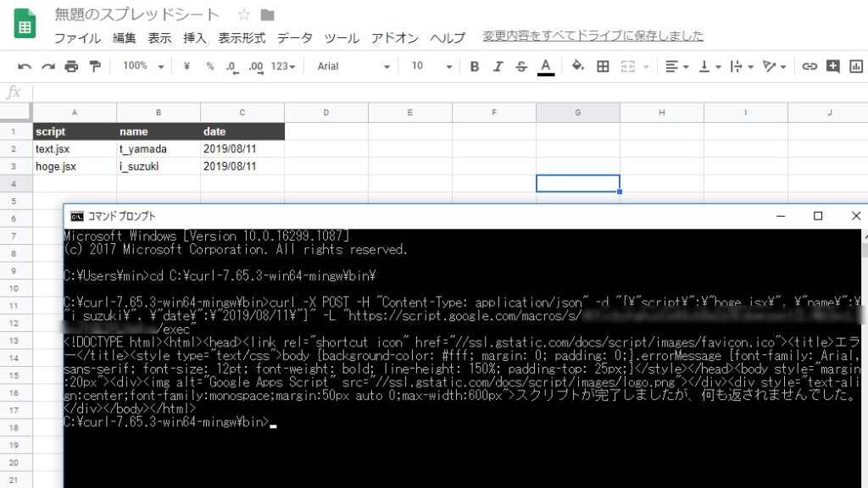Open the cell borders tool
868x488 pixels.
(603, 66)
